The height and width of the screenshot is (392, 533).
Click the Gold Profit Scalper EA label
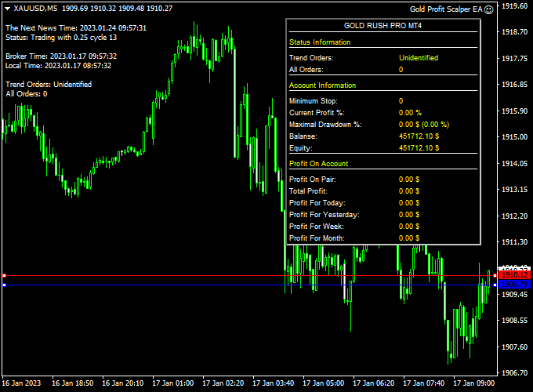446,9
